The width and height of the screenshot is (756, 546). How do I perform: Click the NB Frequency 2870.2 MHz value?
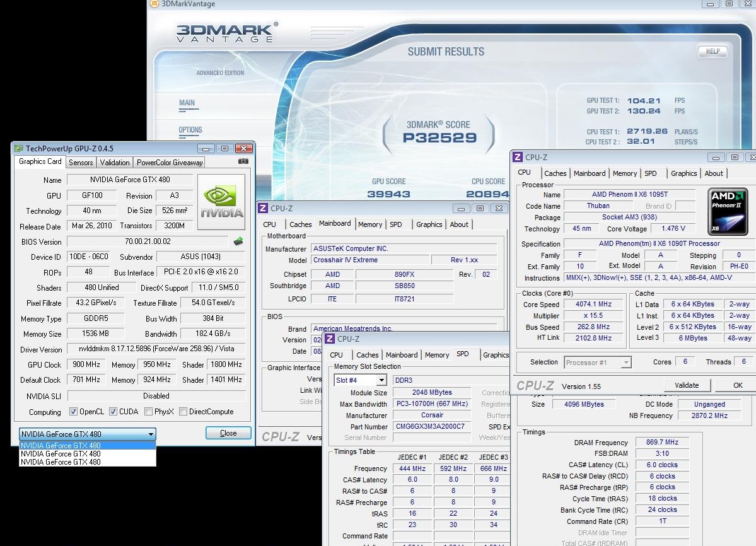709,415
